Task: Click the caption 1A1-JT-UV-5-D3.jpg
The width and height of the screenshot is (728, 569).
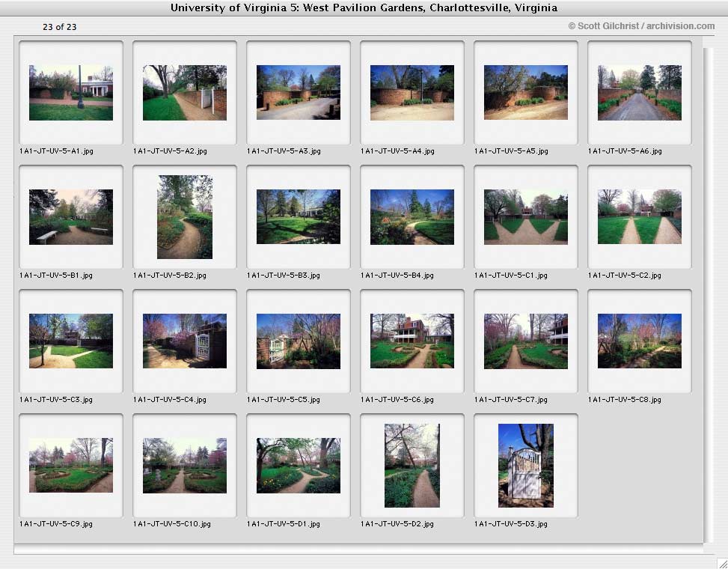Action: pyautogui.click(x=511, y=524)
